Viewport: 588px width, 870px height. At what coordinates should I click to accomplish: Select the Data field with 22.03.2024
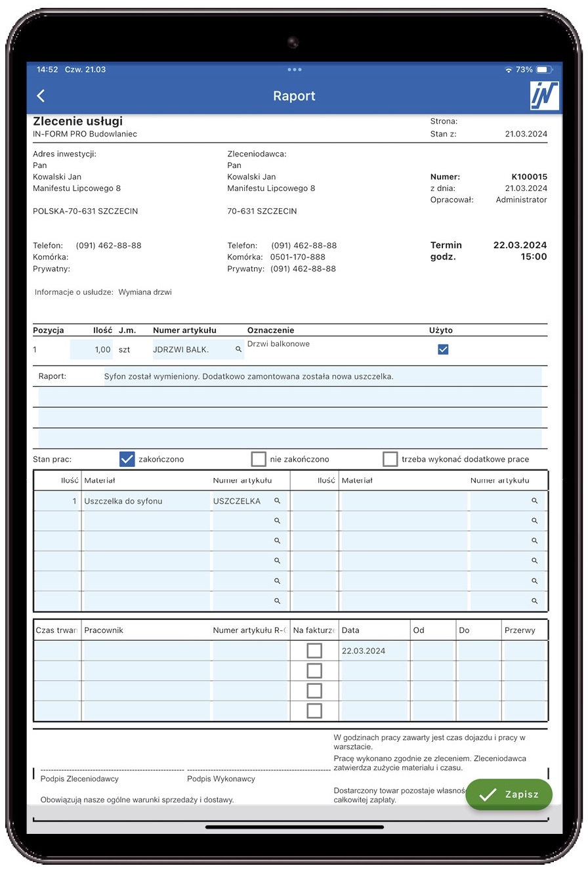point(374,651)
